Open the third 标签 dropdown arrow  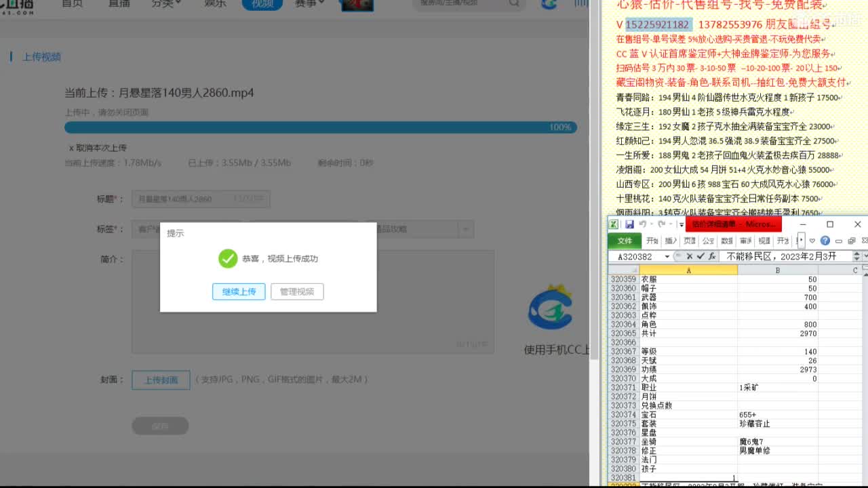click(x=465, y=229)
